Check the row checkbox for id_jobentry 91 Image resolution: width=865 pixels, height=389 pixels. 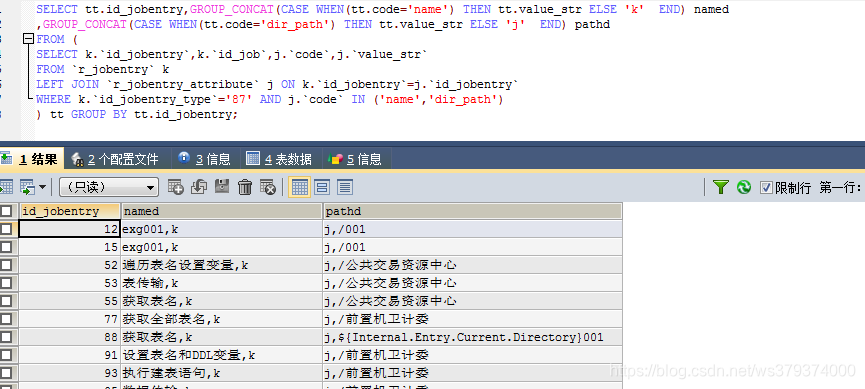[6, 355]
